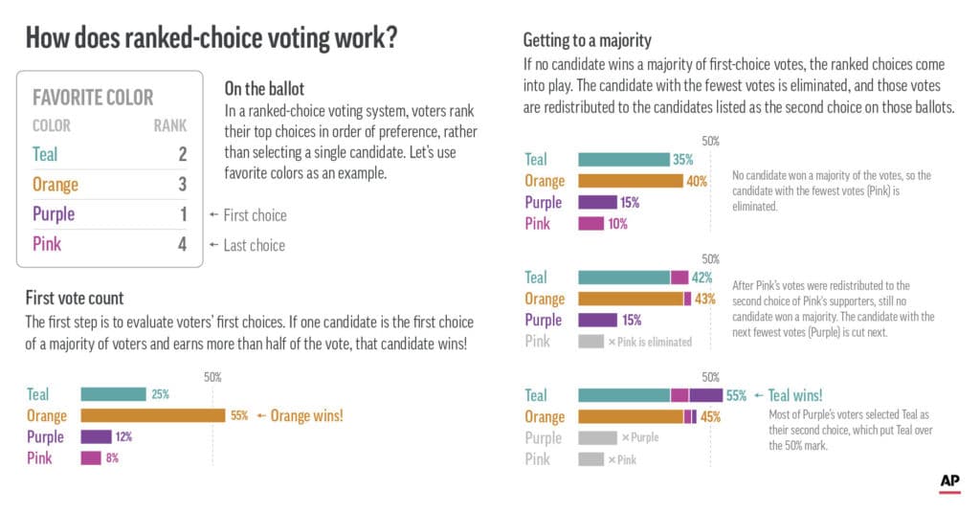Click the Teal 55% winning bar

(651, 395)
